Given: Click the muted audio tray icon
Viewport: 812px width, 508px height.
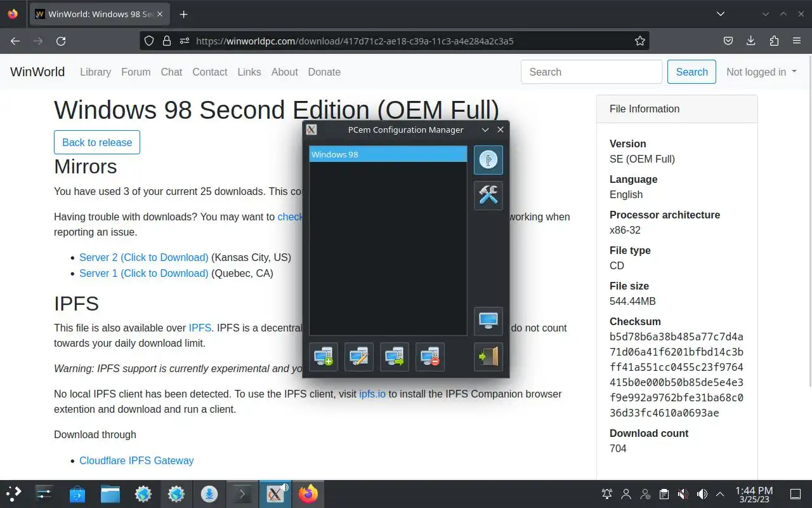Looking at the screenshot, I should point(683,494).
